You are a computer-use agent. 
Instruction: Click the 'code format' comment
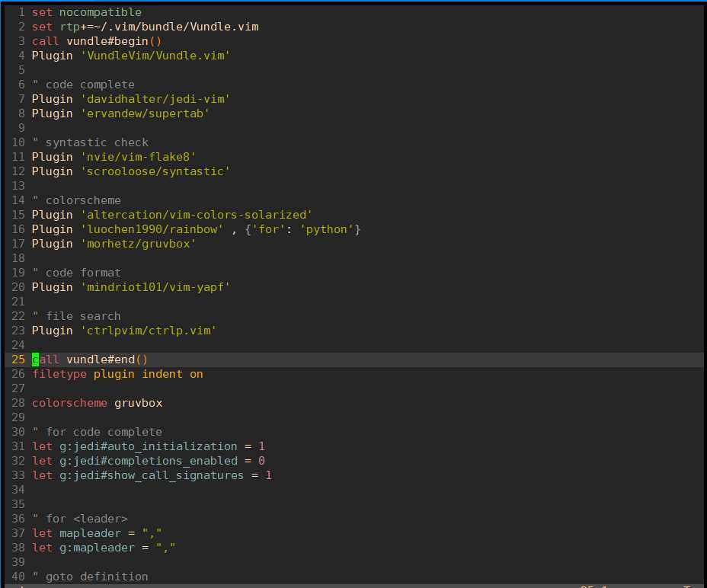[77, 273]
